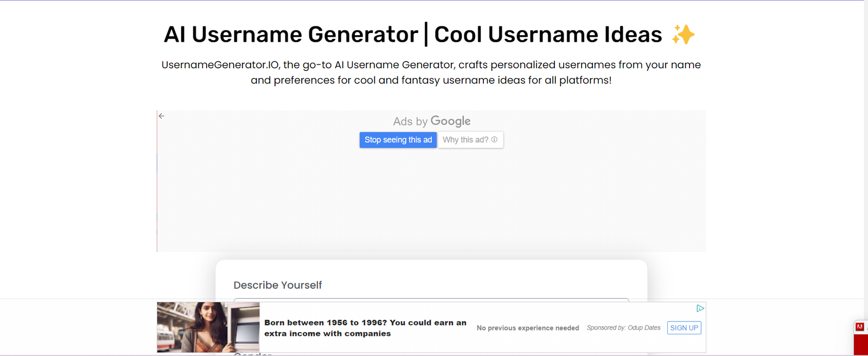Viewport: 868px width, 356px height.
Task: Click the sparkles emoji beside the page title
Action: (683, 35)
